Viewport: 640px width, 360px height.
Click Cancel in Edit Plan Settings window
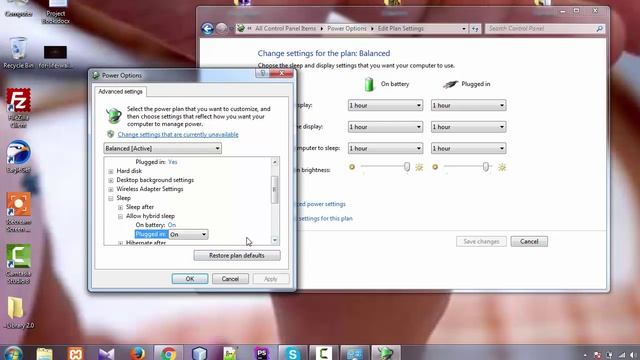point(529,241)
